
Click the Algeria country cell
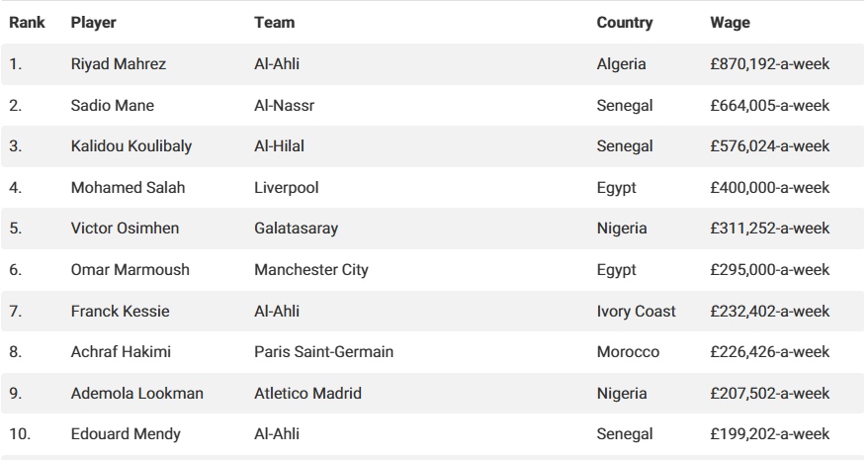(622, 64)
